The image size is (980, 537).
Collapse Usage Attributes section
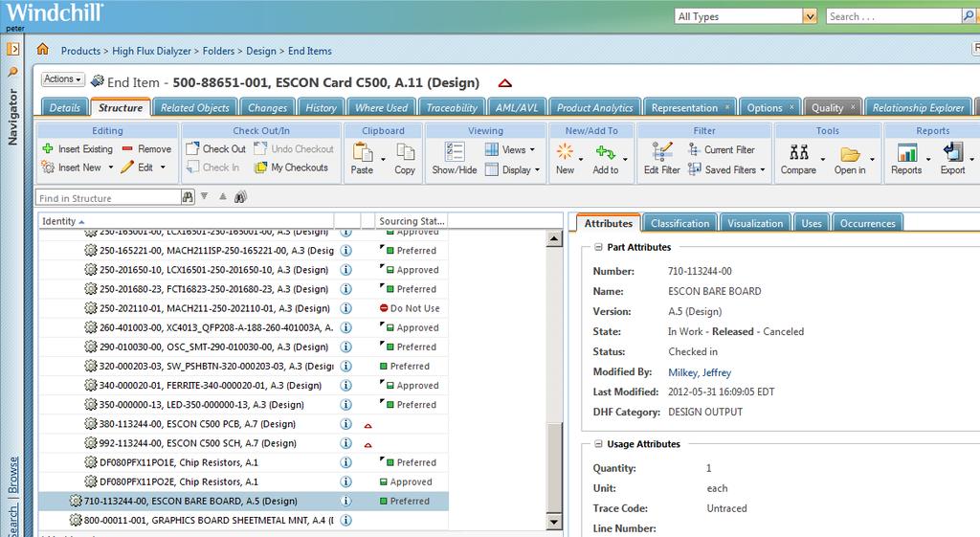(598, 444)
